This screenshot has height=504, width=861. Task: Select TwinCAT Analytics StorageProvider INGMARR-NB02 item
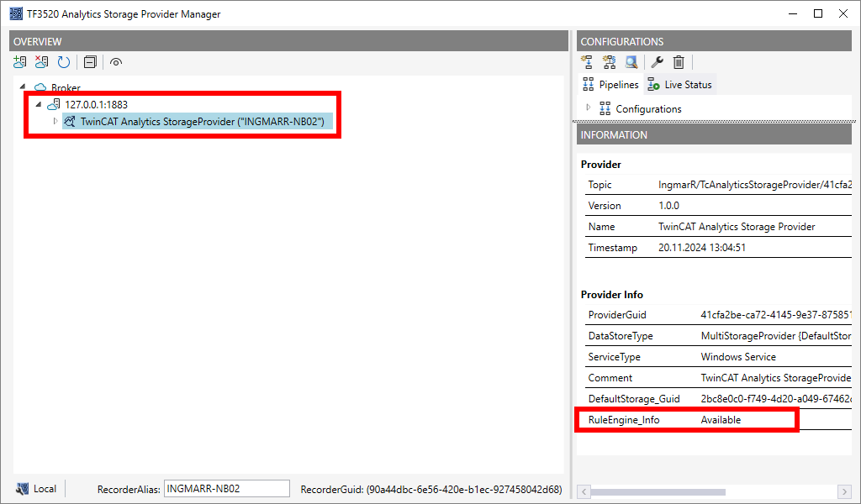202,121
